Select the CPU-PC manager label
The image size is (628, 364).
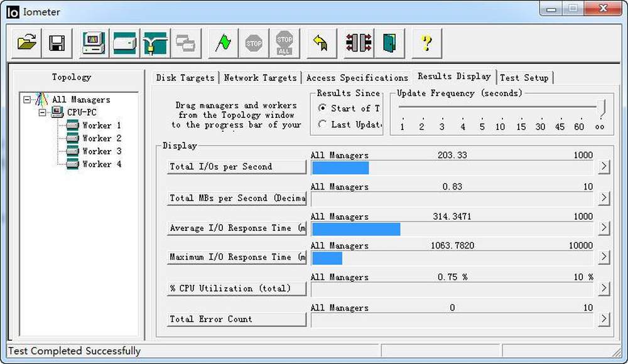point(82,112)
